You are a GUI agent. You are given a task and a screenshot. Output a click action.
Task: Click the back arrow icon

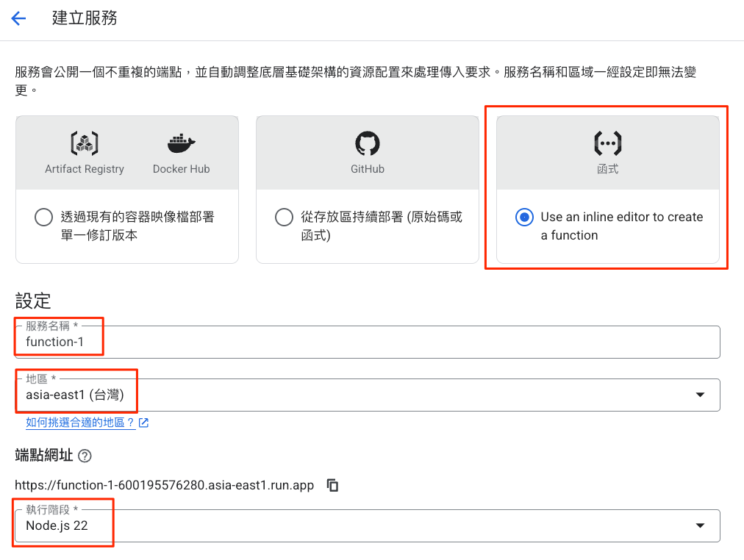(18, 19)
